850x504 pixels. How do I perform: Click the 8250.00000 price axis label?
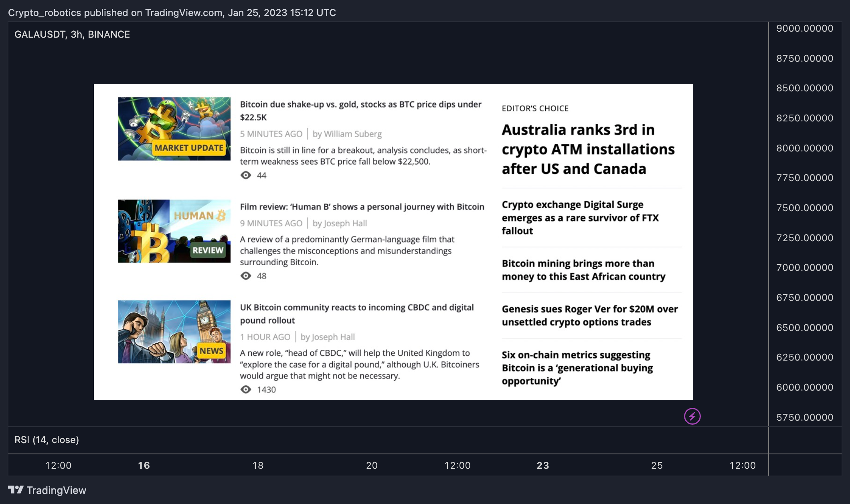[805, 118]
